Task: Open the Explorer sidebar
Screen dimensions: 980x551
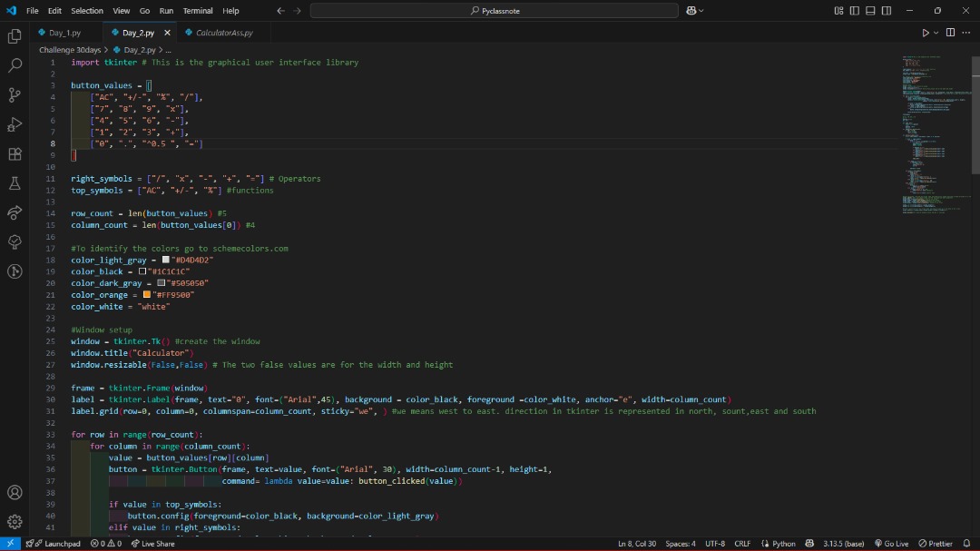Action: tap(14, 36)
